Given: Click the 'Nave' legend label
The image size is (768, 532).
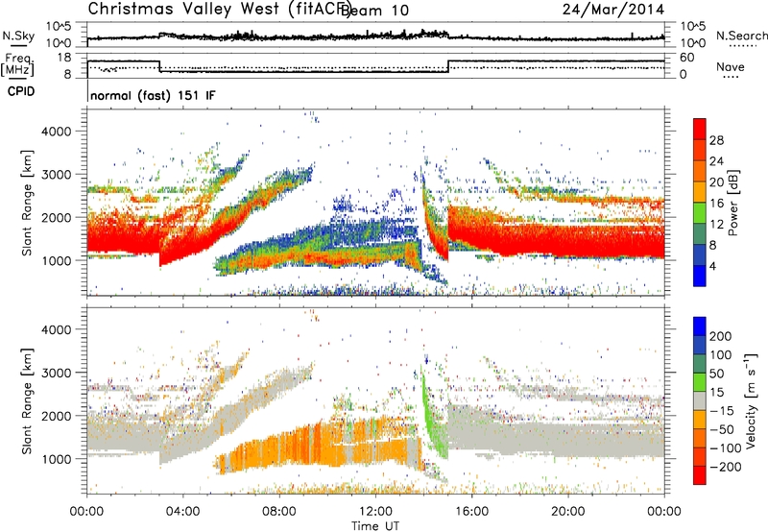Looking at the screenshot, I should (730, 67).
